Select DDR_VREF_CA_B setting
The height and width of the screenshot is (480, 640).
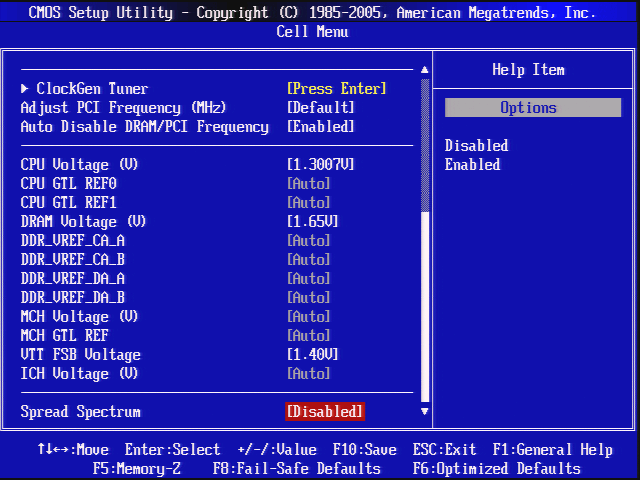click(73, 260)
